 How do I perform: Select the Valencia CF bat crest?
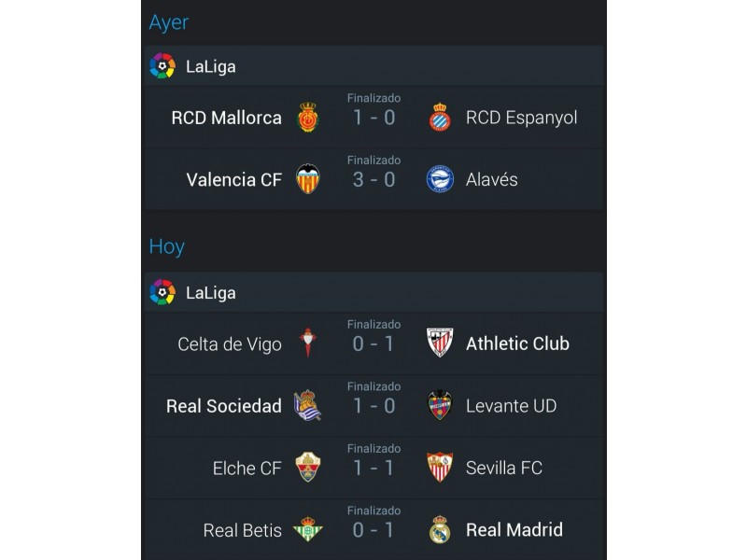(x=308, y=179)
